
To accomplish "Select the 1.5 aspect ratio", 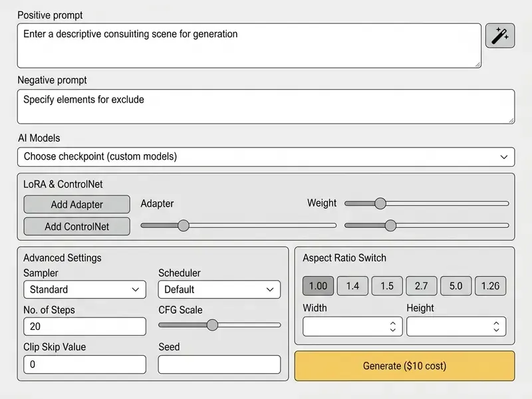I will point(387,286).
